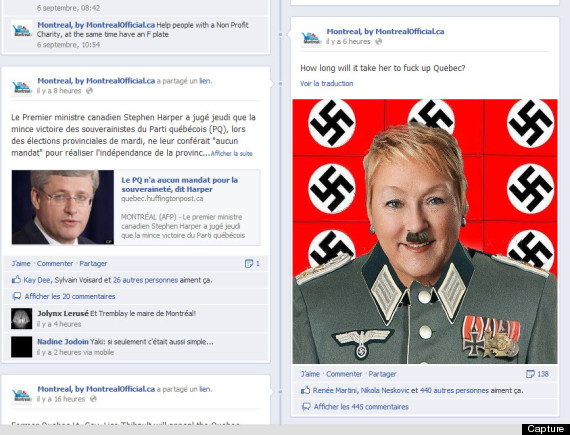Click speech bubble icon for 445 commentaires
The image size is (570, 435).
[x=306, y=407]
